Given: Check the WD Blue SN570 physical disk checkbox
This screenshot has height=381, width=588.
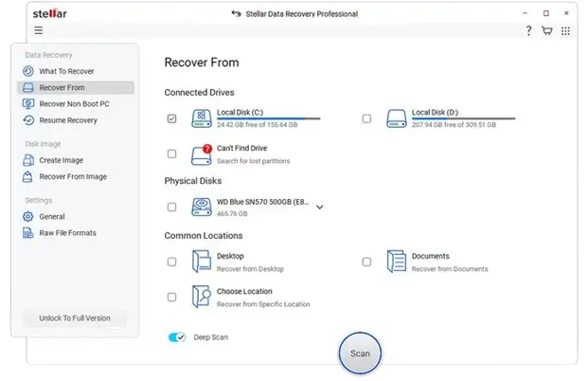Looking at the screenshot, I should 171,207.
